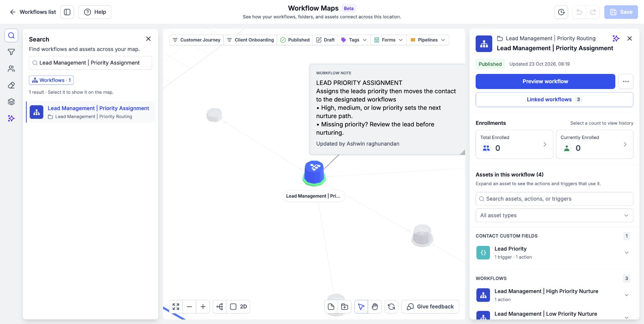The height and width of the screenshot is (324, 644).
Task: Open Currently Enrolled history chevron
Action: (x=625, y=144)
